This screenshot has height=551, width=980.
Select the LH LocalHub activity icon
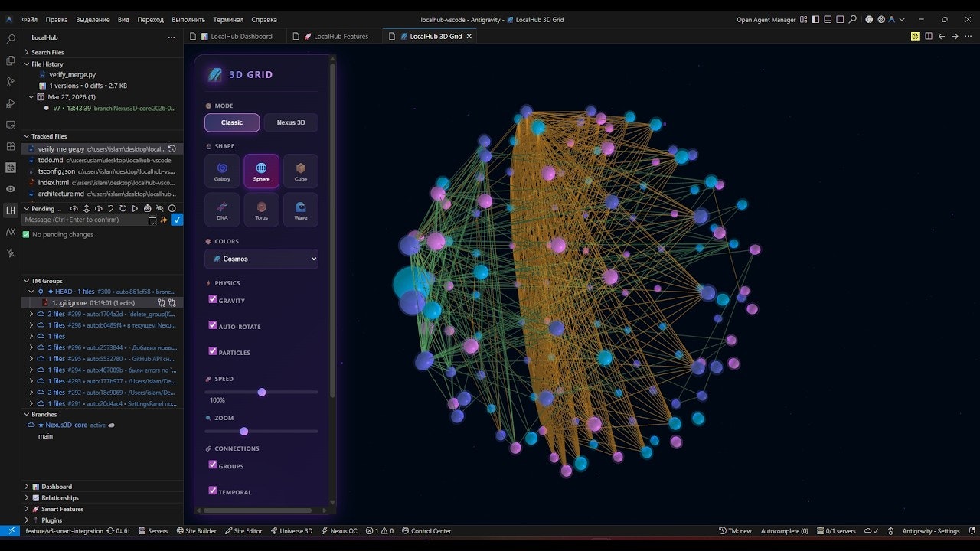(11, 210)
